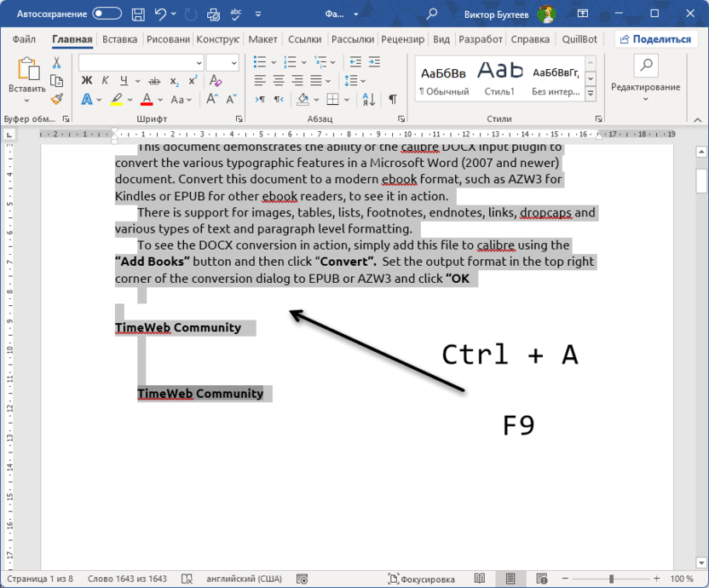
Task: Apply Italic formatting with the К icon
Action: [x=105, y=80]
